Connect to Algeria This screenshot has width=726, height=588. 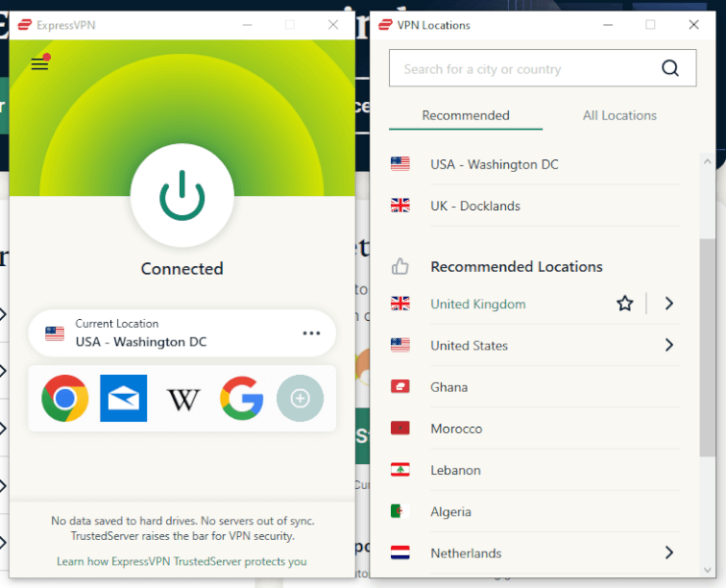click(x=535, y=511)
